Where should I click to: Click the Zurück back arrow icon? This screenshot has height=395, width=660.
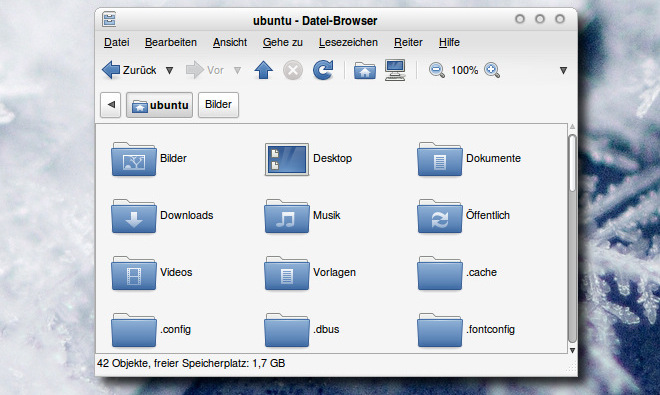pos(111,70)
